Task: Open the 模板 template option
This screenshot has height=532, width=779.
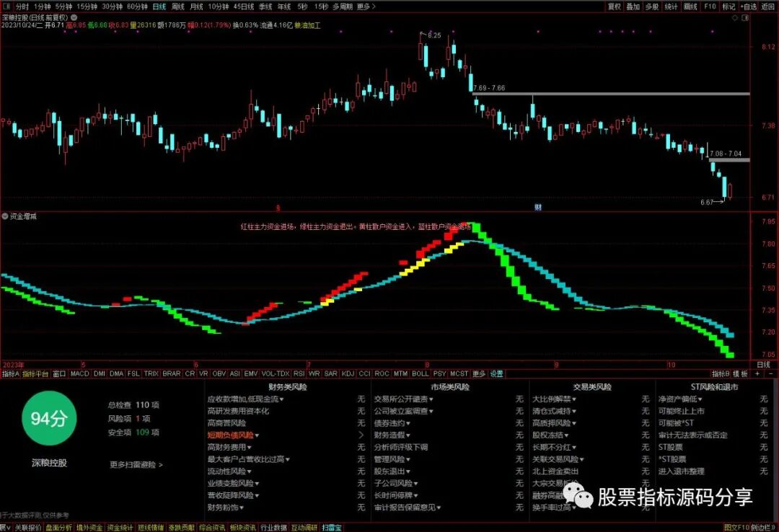Action: tap(740, 373)
